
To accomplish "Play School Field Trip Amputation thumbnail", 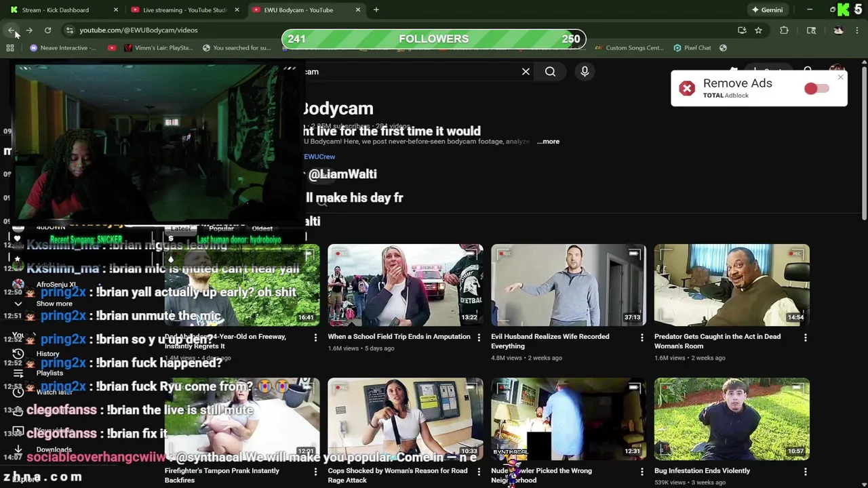I will point(406,285).
